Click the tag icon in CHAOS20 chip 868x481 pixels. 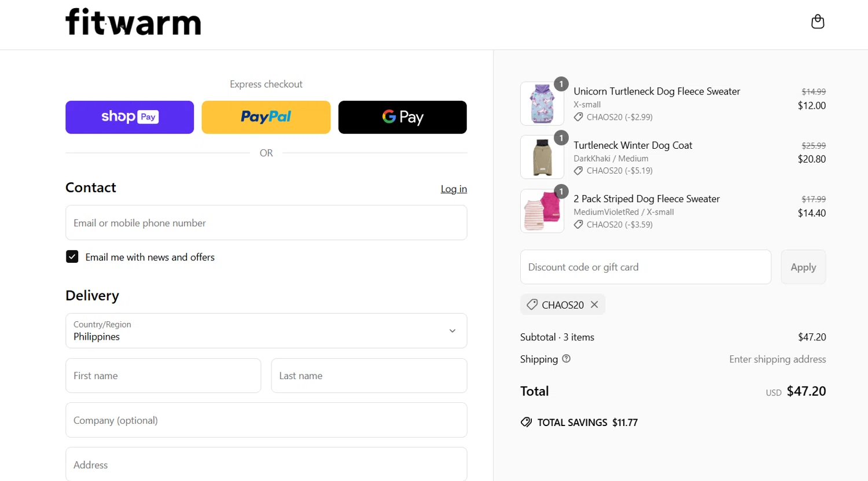tap(532, 304)
